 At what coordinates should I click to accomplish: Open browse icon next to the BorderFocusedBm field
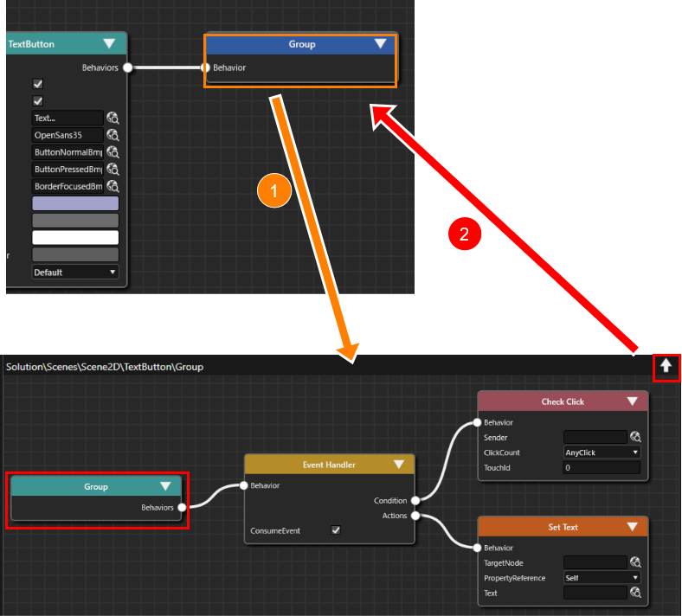click(x=113, y=186)
